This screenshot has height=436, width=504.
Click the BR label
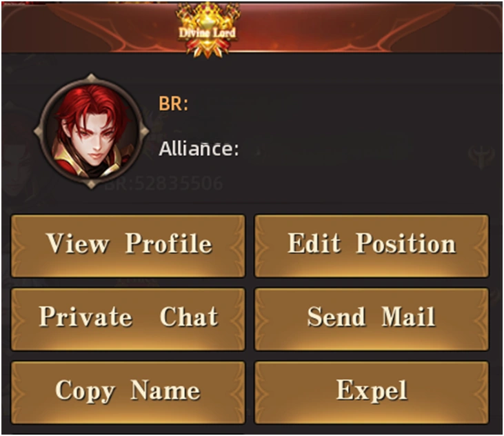[x=174, y=103]
